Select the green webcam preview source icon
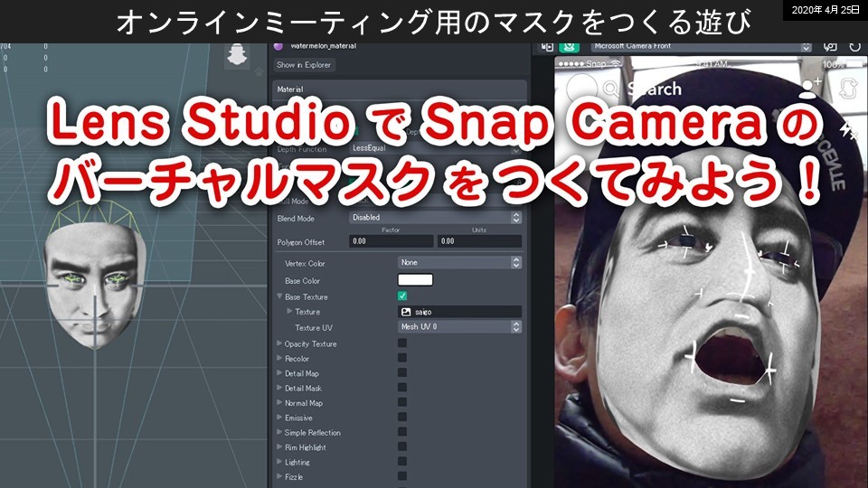The width and height of the screenshot is (868, 488). [569, 47]
